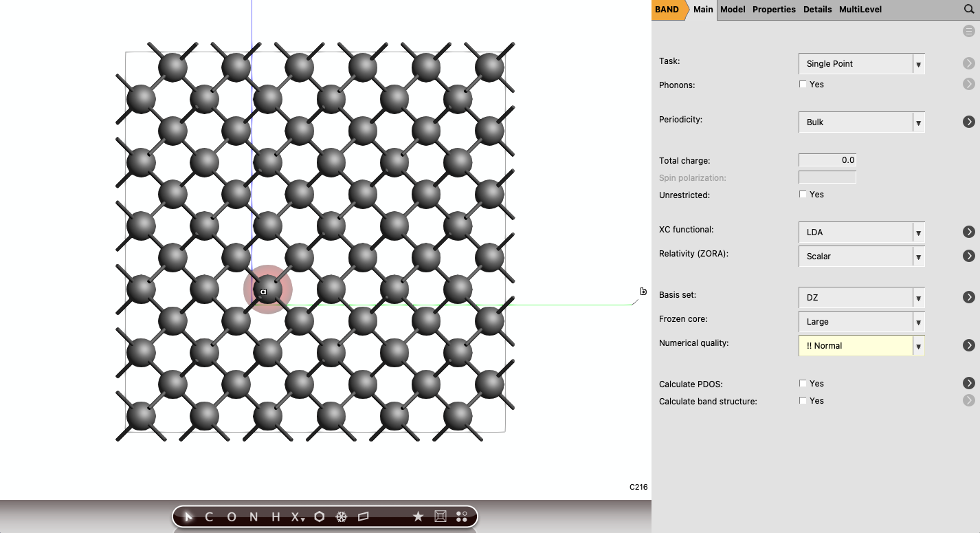Screen dimensions: 980x533
Task: Select the pointer arrow tool
Action: pyautogui.click(x=188, y=516)
